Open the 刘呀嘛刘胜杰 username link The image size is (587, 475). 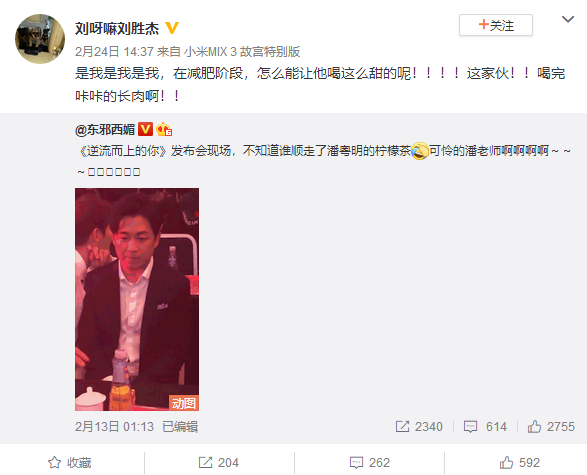click(x=117, y=28)
